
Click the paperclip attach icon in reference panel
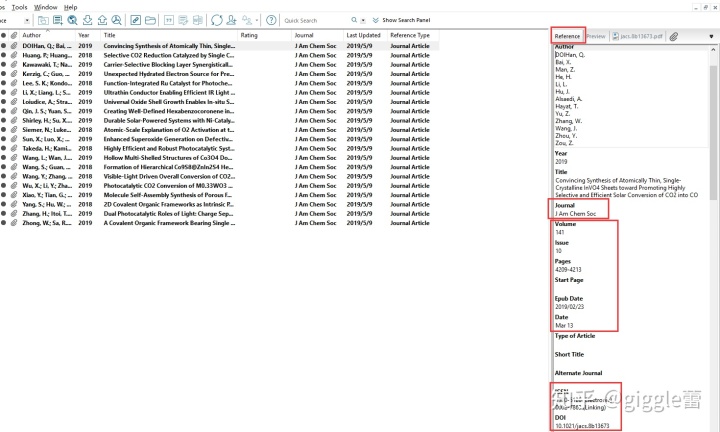(x=674, y=36)
